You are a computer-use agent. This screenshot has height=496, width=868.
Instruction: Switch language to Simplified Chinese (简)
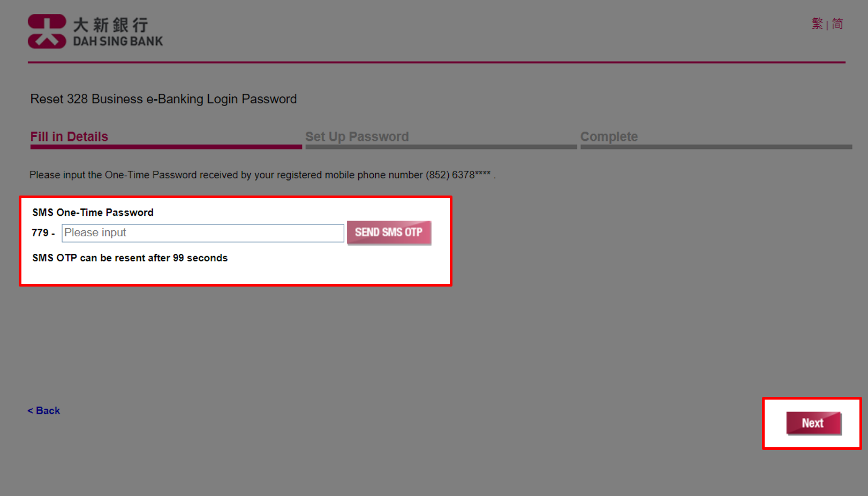(x=837, y=24)
